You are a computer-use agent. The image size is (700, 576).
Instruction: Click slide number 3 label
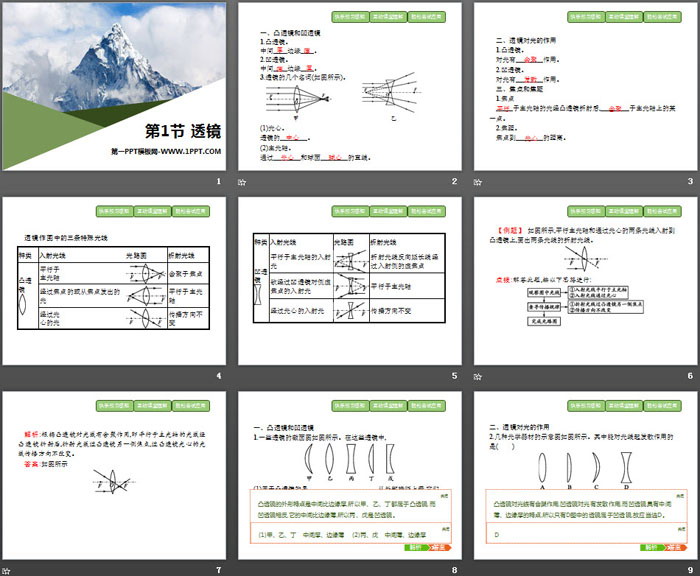coord(690,181)
